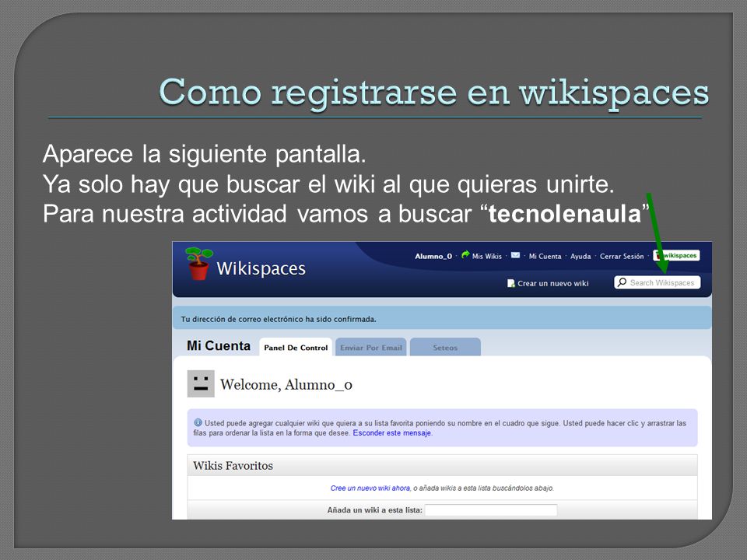Click the Crear un nuevo wiki page icon

point(511,283)
